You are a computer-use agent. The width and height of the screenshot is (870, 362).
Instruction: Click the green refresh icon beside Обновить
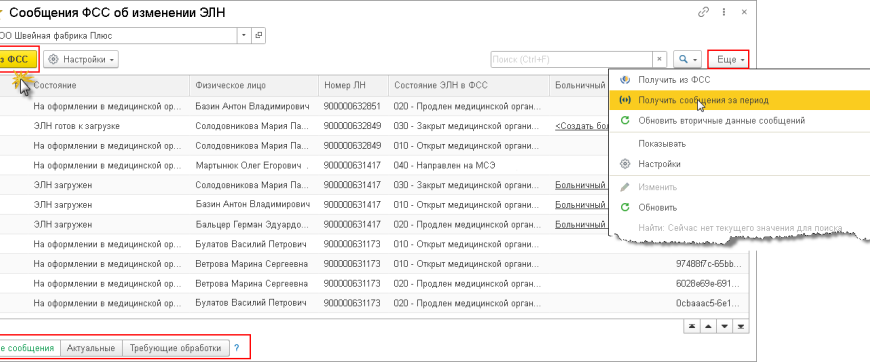pyautogui.click(x=625, y=208)
